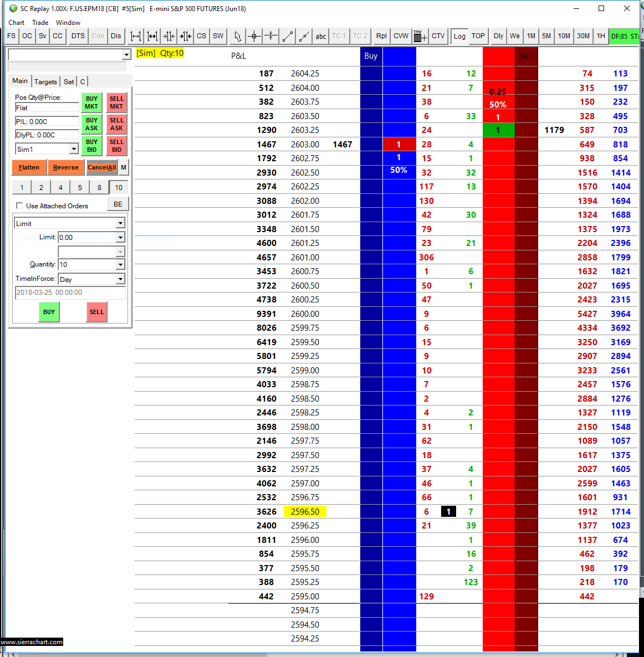Select the abc text drawing tool
Viewport: 644px width, 657px height.
tap(321, 37)
